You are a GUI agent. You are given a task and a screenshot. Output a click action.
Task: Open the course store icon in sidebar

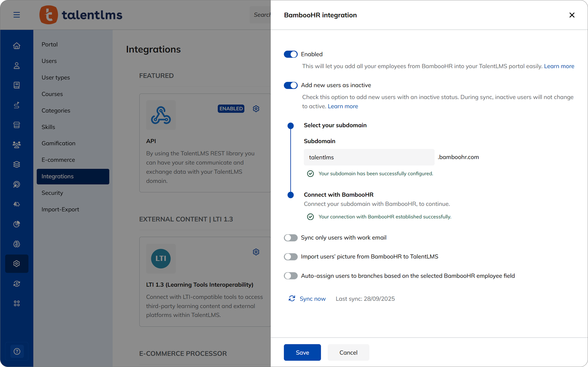point(17,125)
